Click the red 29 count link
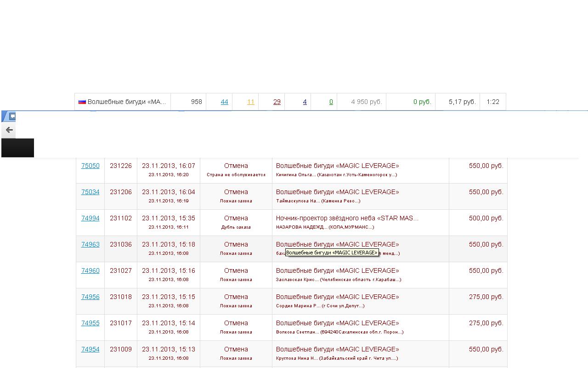The width and height of the screenshot is (588, 368). pyautogui.click(x=277, y=102)
